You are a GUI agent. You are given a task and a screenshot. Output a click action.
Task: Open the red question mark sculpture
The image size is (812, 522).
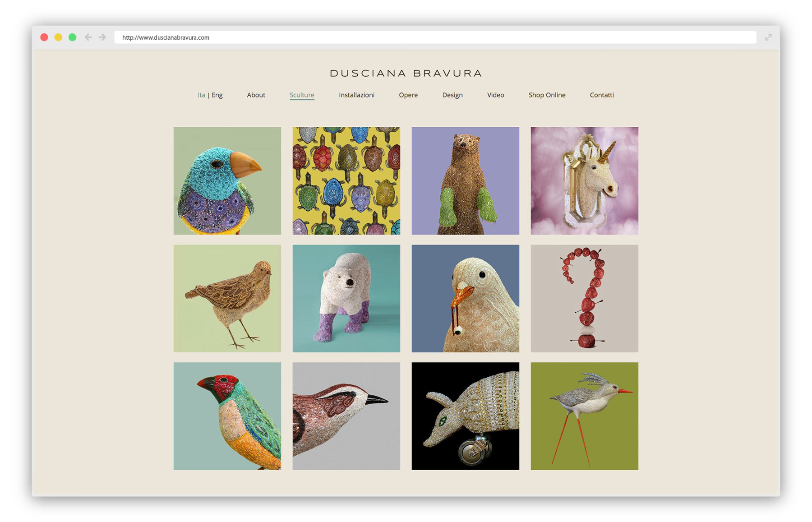[x=585, y=299]
